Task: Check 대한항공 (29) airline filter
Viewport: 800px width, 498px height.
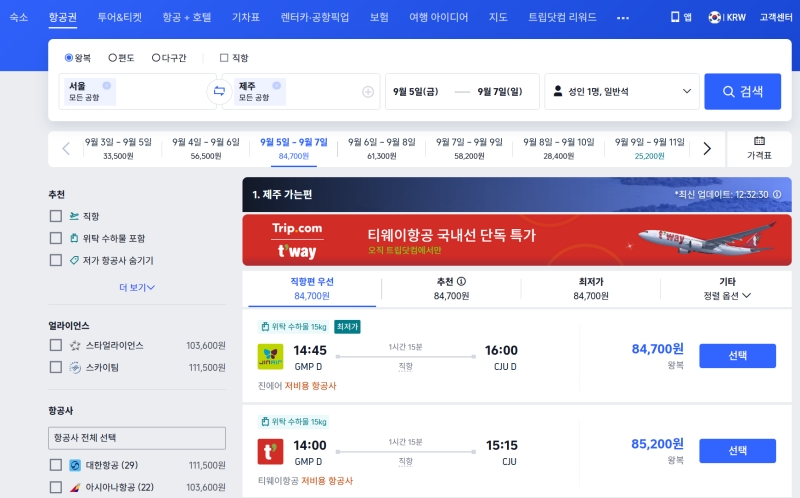Action: pyautogui.click(x=56, y=465)
